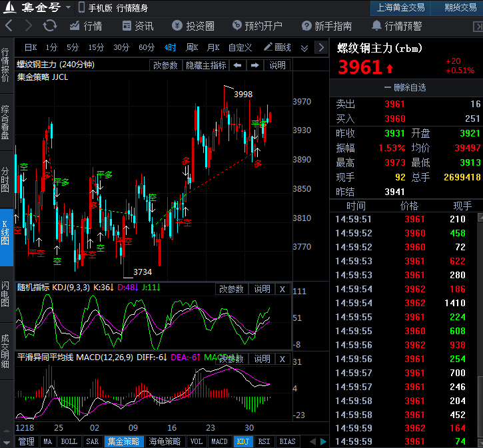Select BOLL indicator
The width and height of the screenshot is (483, 448).
pos(69,441)
